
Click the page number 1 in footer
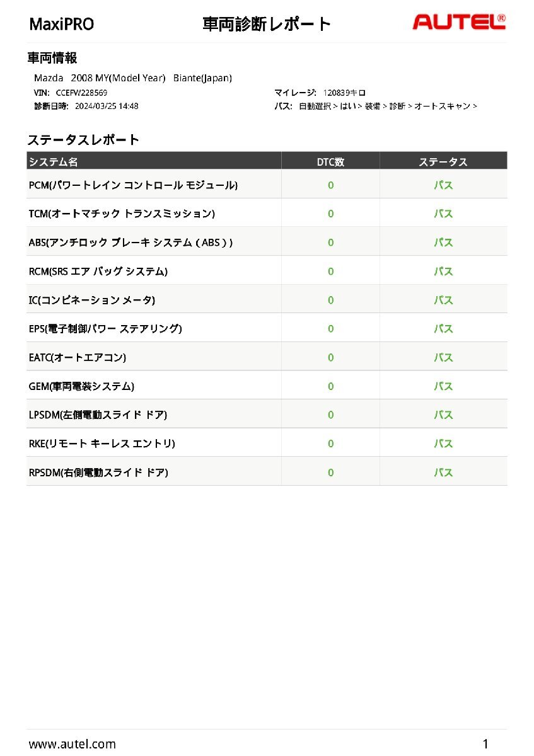[x=485, y=743]
